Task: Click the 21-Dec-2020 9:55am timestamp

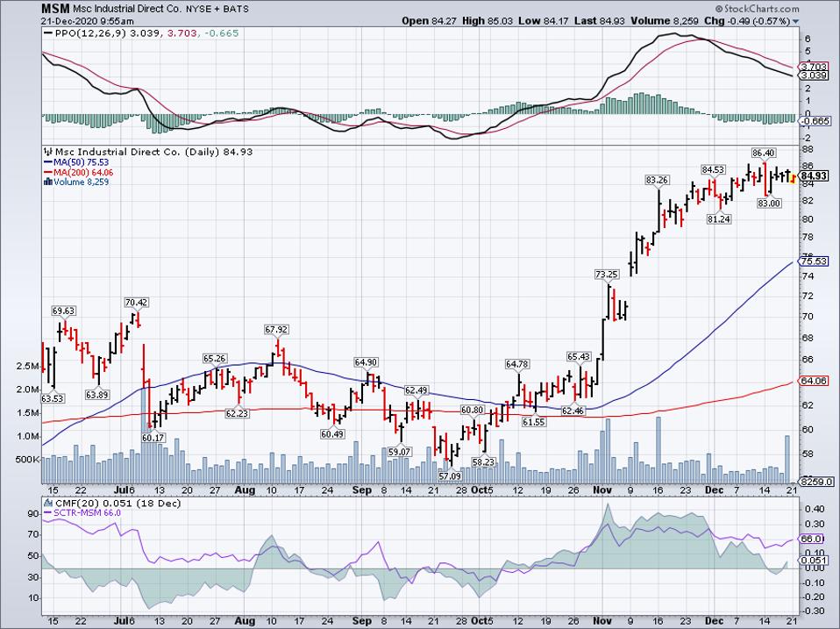Action: tap(88, 21)
